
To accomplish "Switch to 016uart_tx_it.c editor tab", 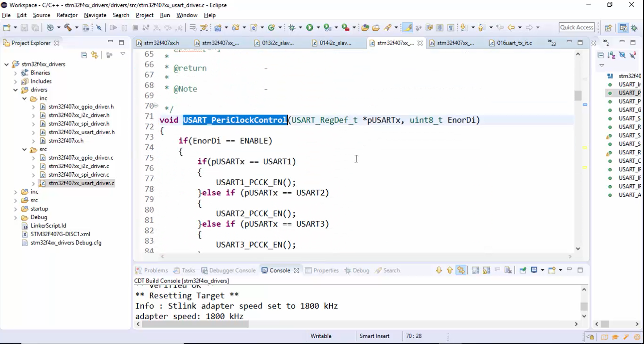I will pyautogui.click(x=511, y=43).
